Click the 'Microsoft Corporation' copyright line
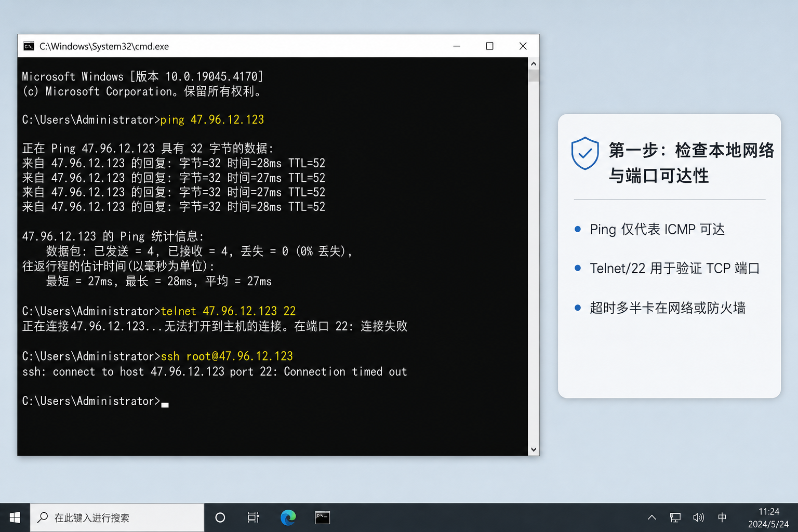Image resolution: width=798 pixels, height=532 pixels. 141,91
